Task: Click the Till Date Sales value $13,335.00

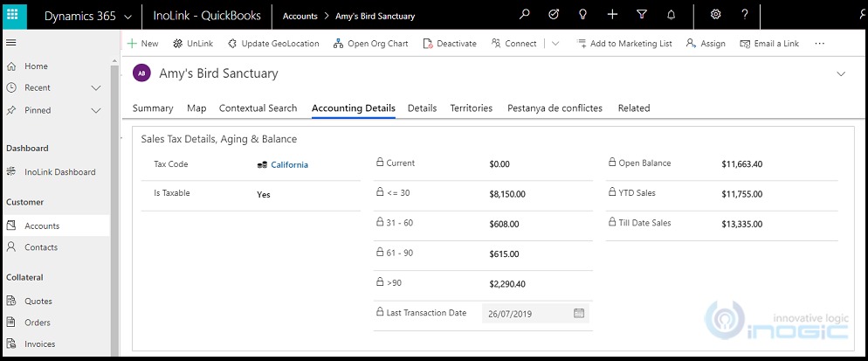Action: (x=742, y=224)
